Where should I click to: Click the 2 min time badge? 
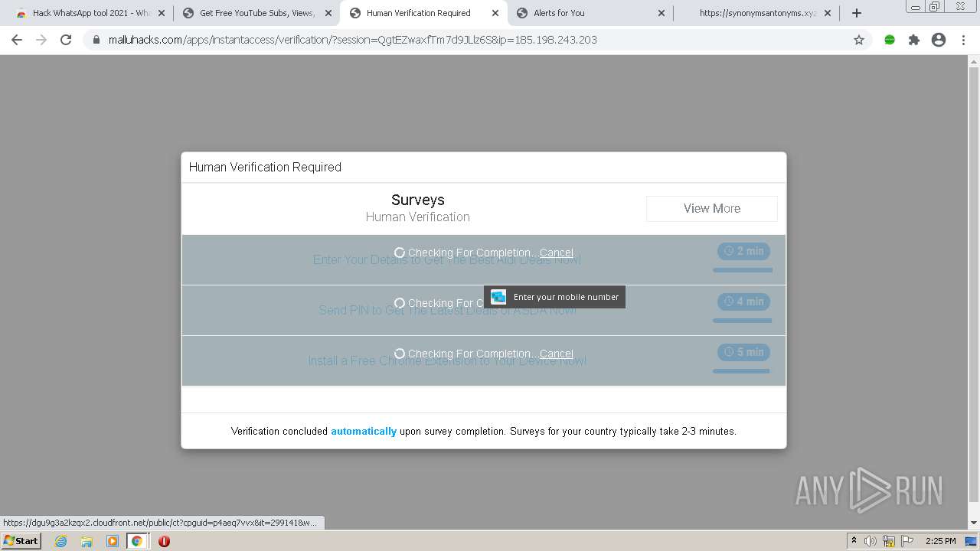(x=743, y=251)
